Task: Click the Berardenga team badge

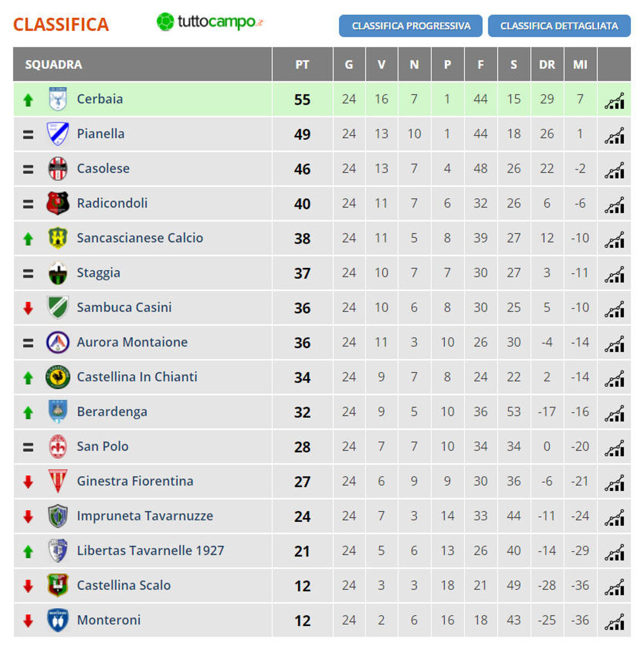Action: tap(58, 412)
